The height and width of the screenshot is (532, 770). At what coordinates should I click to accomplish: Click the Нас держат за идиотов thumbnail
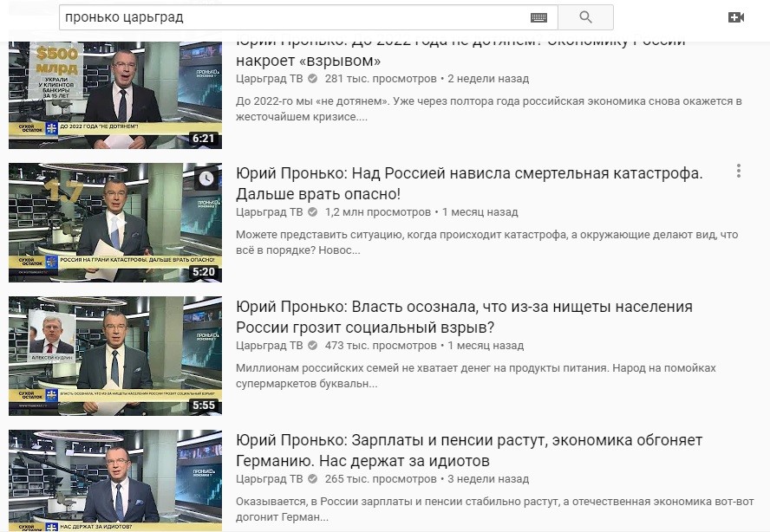(x=115, y=481)
